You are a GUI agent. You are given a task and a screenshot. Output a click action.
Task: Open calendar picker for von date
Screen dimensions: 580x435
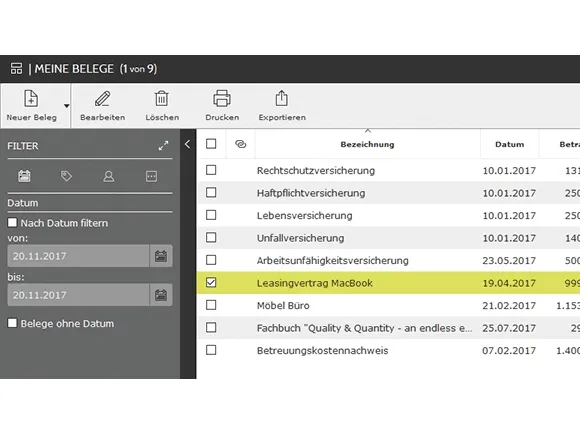tap(161, 256)
